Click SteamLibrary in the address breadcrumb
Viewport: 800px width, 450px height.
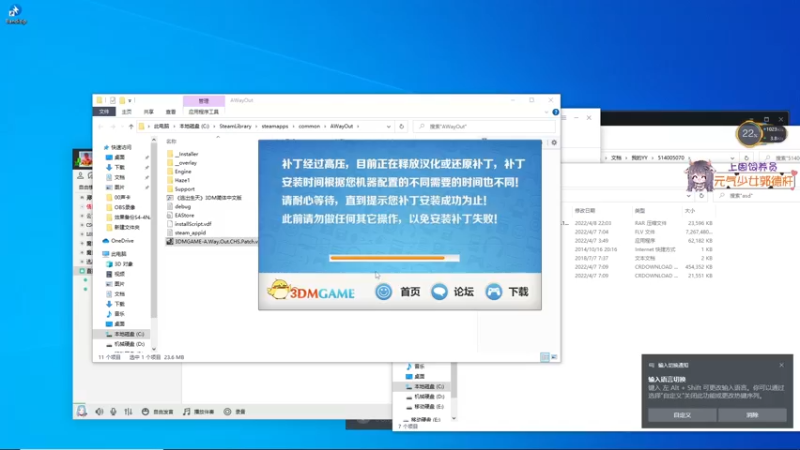tap(235, 127)
